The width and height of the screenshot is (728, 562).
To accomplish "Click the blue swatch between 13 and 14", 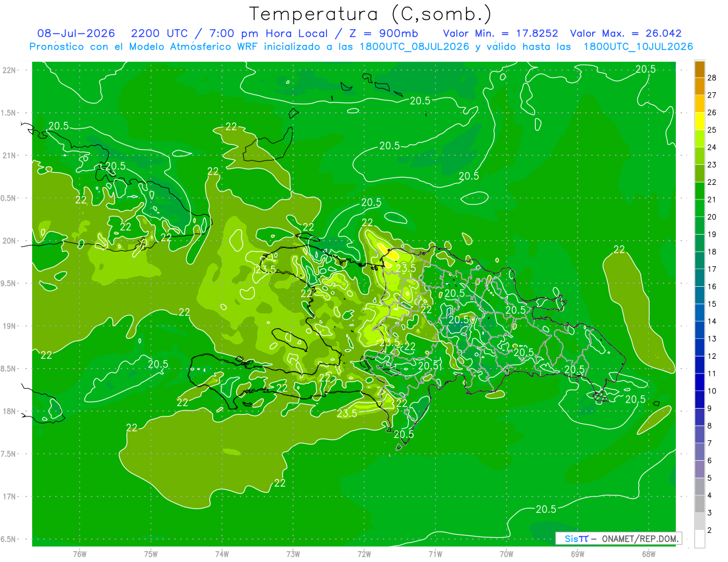I will (x=699, y=330).
